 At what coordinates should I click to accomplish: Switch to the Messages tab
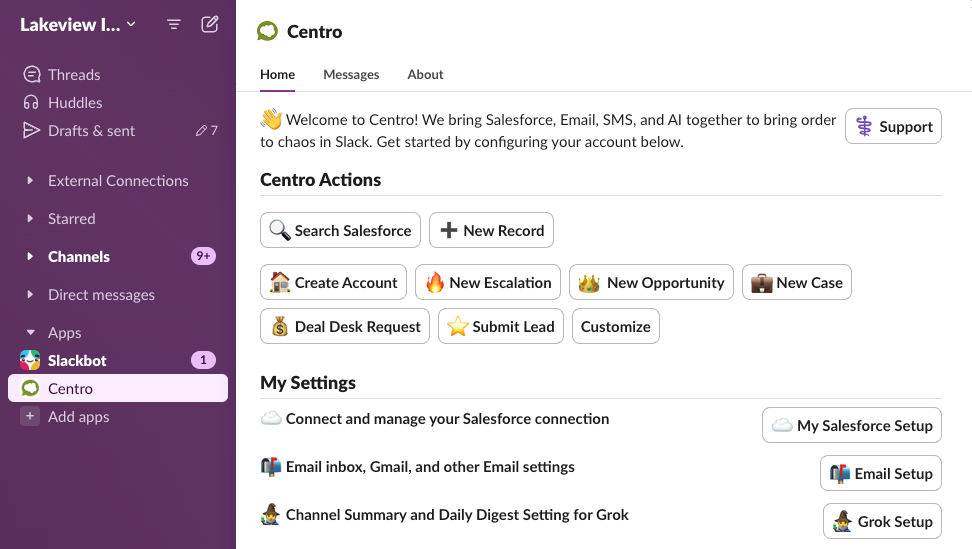click(351, 74)
